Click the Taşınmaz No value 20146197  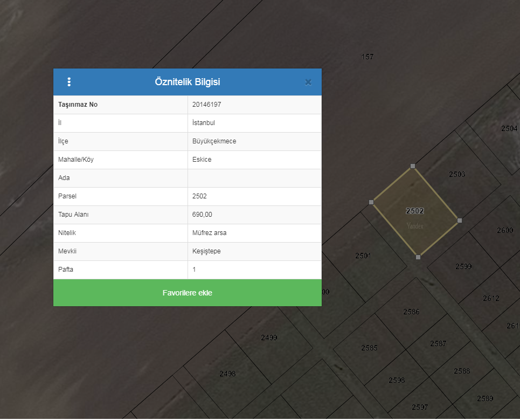pyautogui.click(x=206, y=105)
